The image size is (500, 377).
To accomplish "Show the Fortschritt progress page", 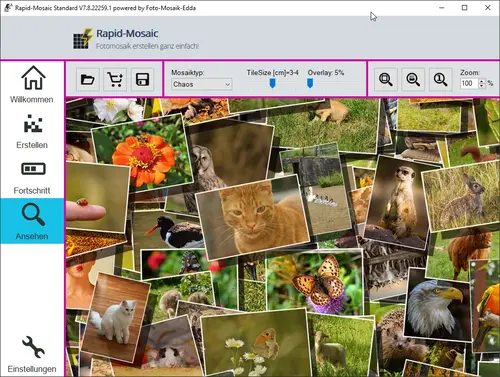I will 32,177.
